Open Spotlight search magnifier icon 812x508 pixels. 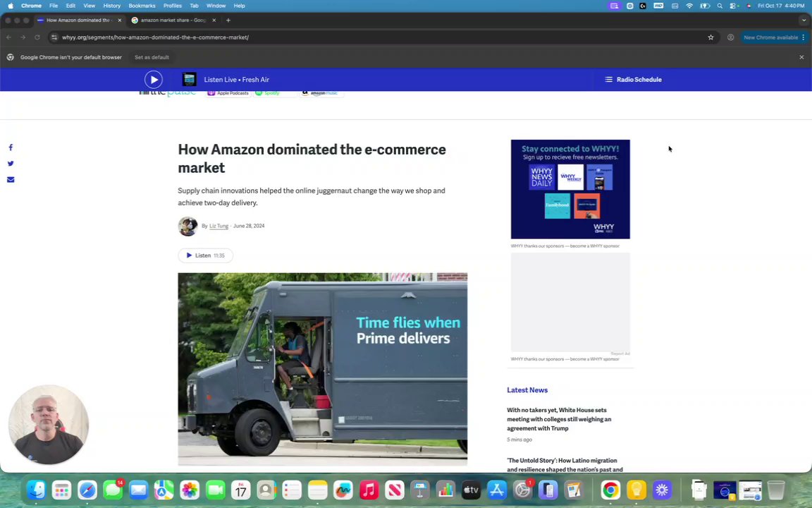720,6
